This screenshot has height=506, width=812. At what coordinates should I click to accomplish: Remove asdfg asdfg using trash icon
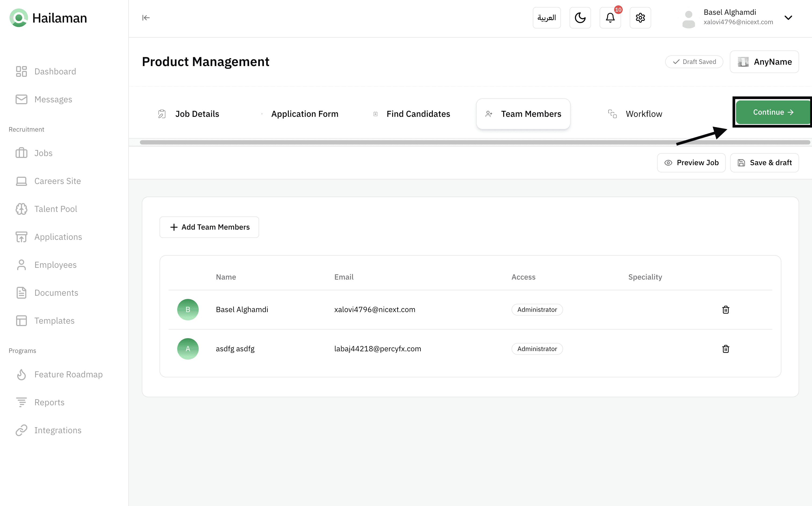point(725,349)
